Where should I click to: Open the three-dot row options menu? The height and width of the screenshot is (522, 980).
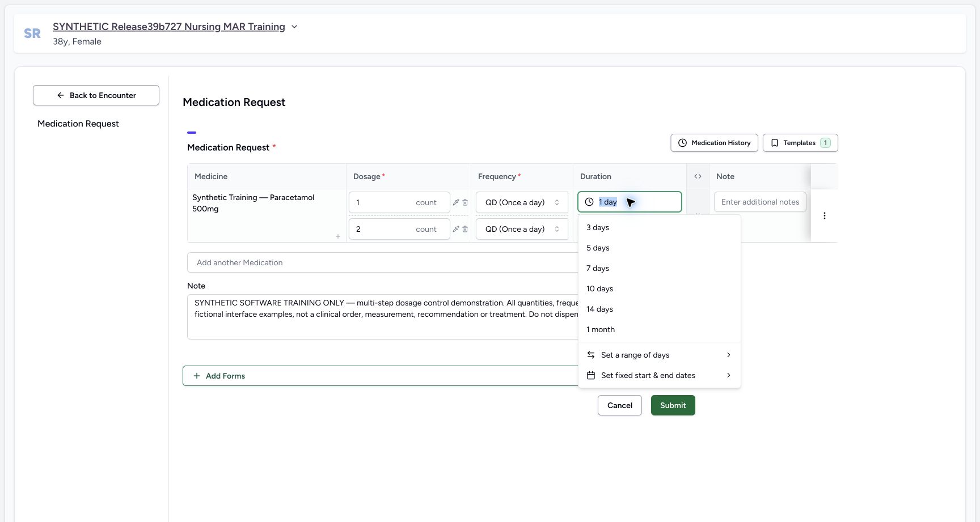pyautogui.click(x=825, y=215)
